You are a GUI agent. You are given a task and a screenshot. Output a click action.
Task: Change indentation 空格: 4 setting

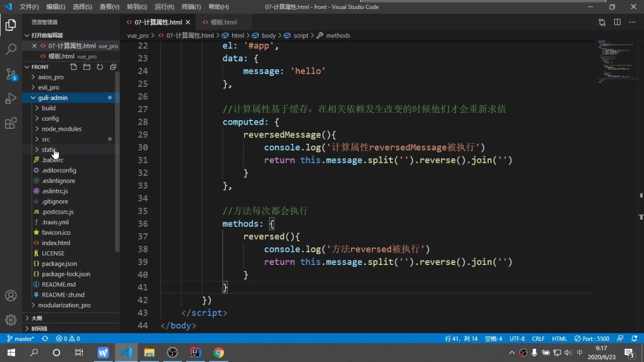(494, 339)
